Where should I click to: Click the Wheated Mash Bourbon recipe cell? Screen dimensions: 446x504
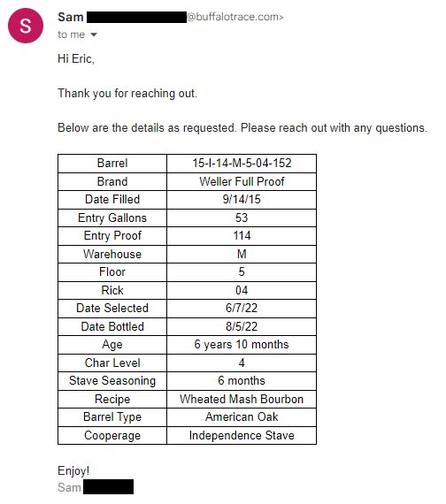click(242, 399)
